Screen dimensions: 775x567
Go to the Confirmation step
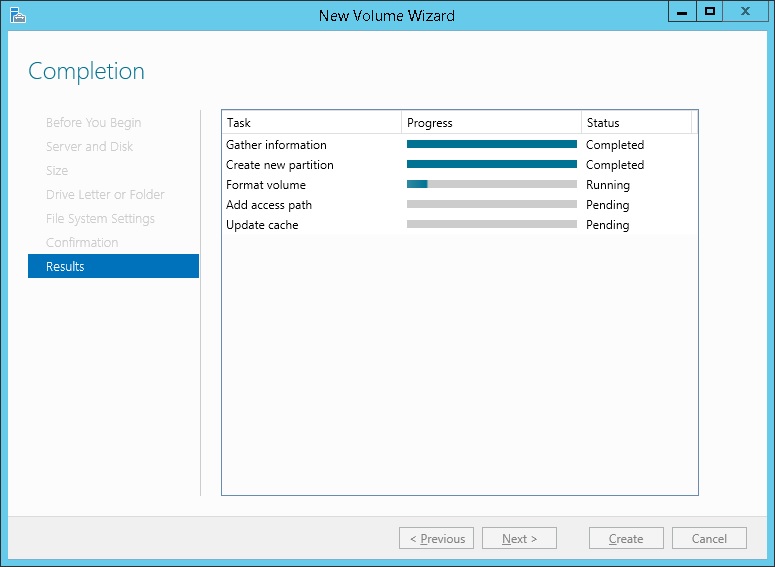click(x=82, y=242)
